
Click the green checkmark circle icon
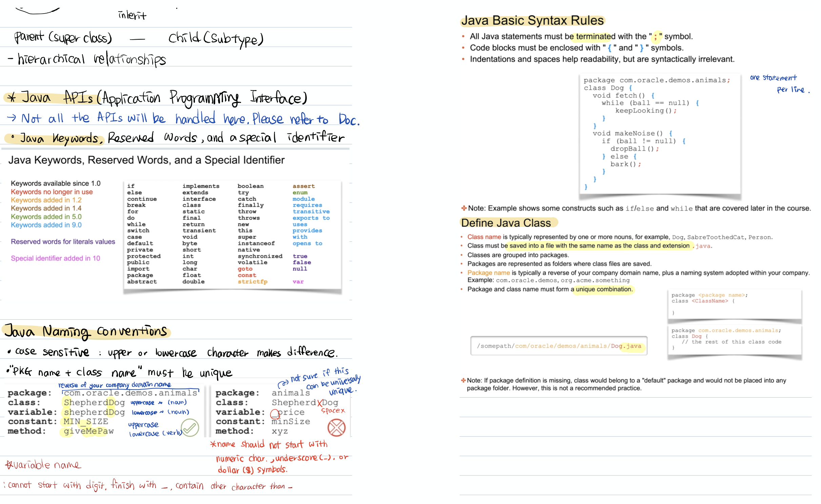[x=190, y=428]
